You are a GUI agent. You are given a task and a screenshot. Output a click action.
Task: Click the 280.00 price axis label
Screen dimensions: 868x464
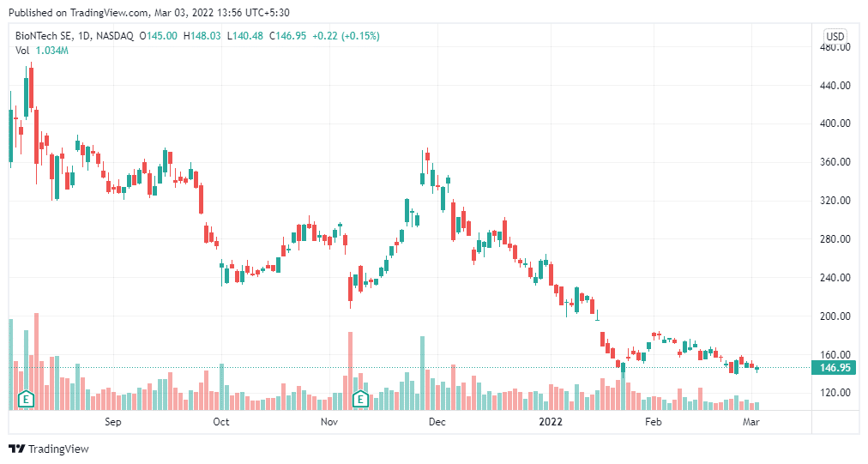(835, 239)
